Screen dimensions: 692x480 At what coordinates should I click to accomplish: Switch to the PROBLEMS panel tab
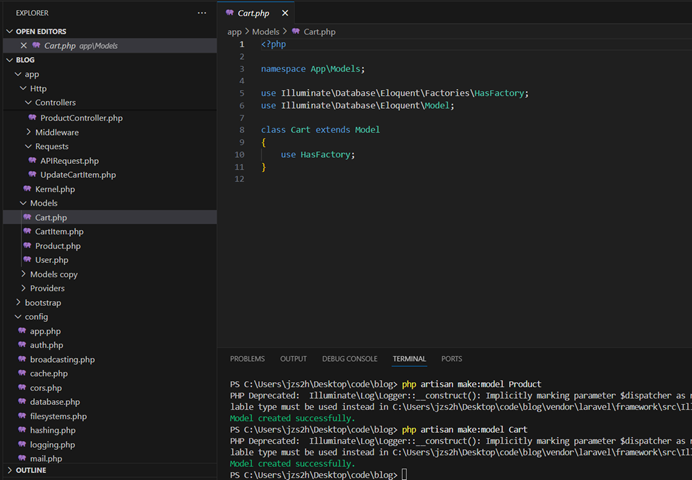pyautogui.click(x=247, y=359)
